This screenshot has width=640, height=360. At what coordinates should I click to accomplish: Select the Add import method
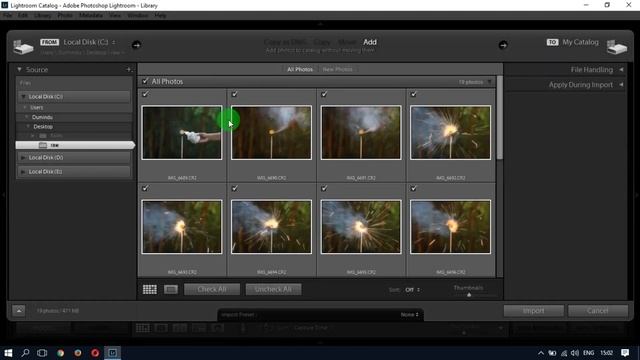[370, 42]
